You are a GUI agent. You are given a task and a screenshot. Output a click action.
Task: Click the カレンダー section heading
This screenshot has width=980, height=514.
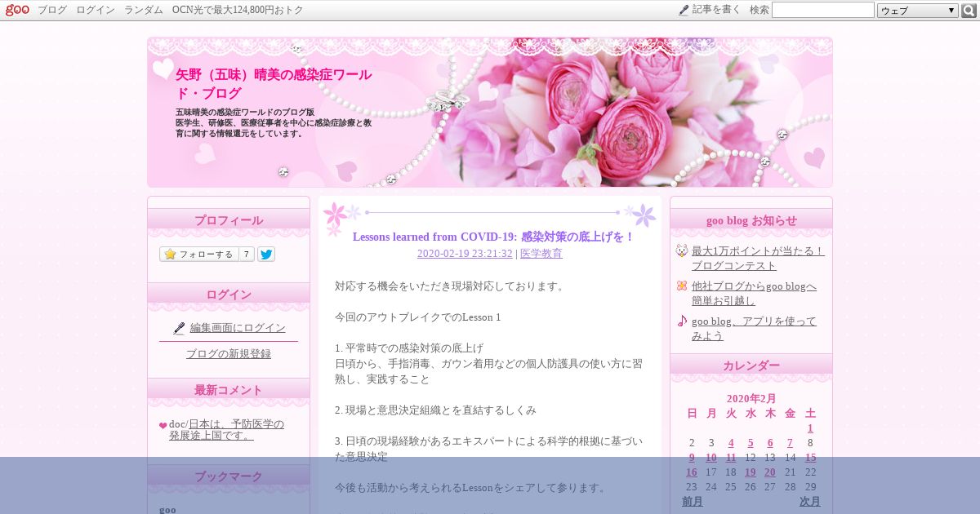[751, 366]
